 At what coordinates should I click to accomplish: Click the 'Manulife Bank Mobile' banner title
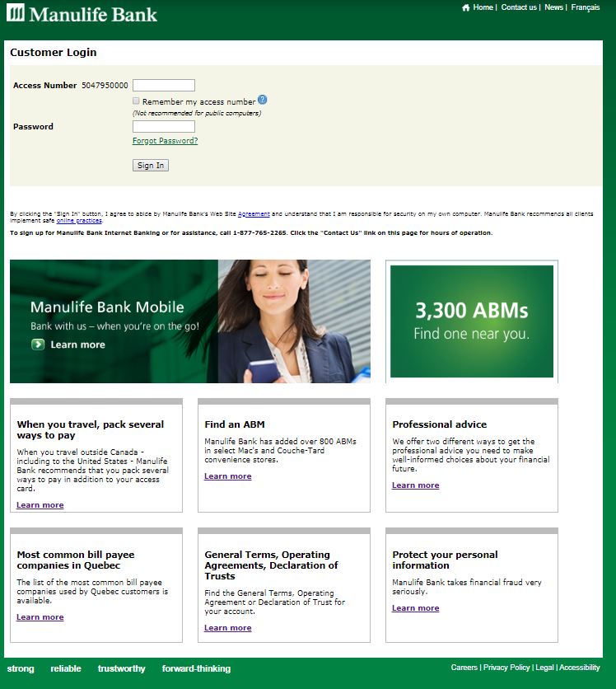tap(107, 307)
